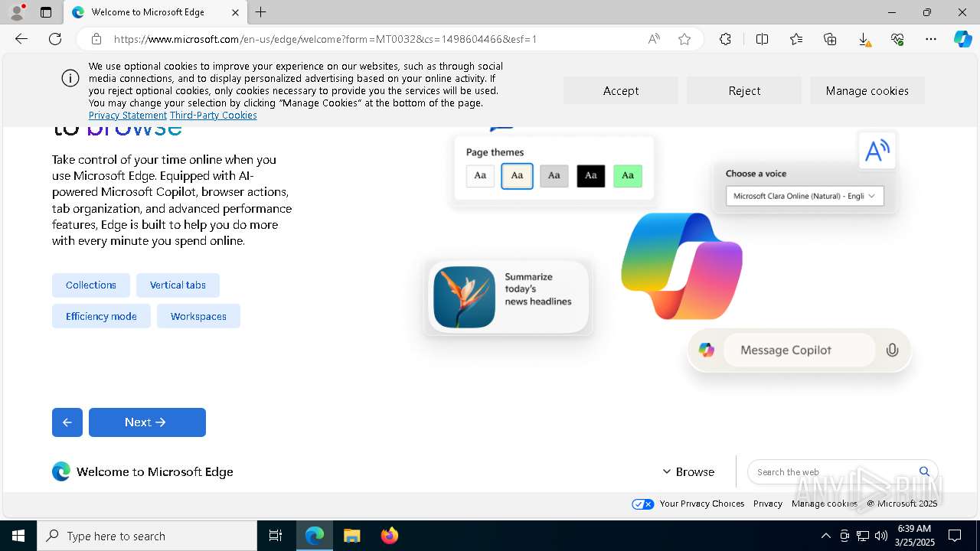Click the microphone in Message Copilot
The height and width of the screenshot is (551, 980).
[892, 350]
